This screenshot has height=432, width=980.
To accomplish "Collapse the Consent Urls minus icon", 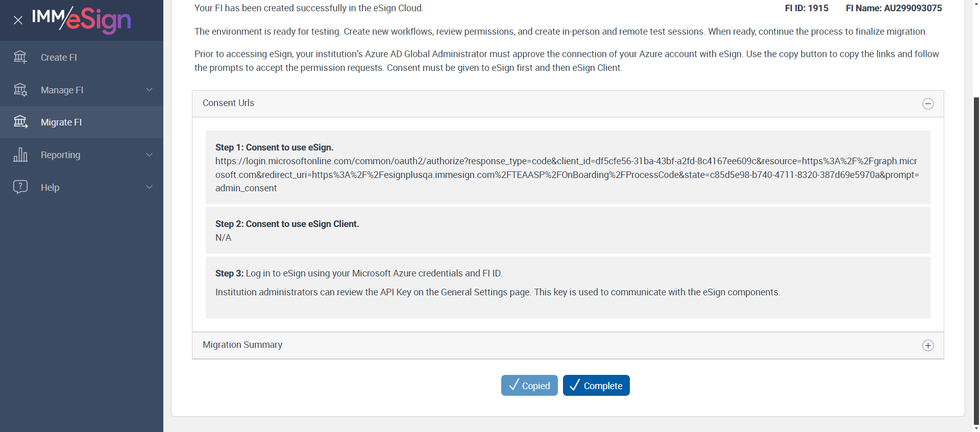I will click(x=928, y=104).
